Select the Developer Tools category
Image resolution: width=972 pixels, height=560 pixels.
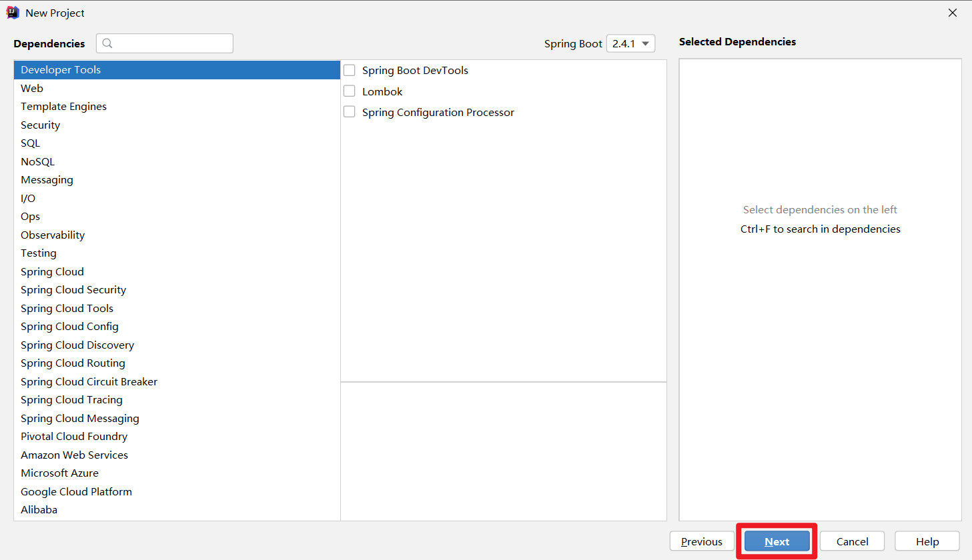177,70
